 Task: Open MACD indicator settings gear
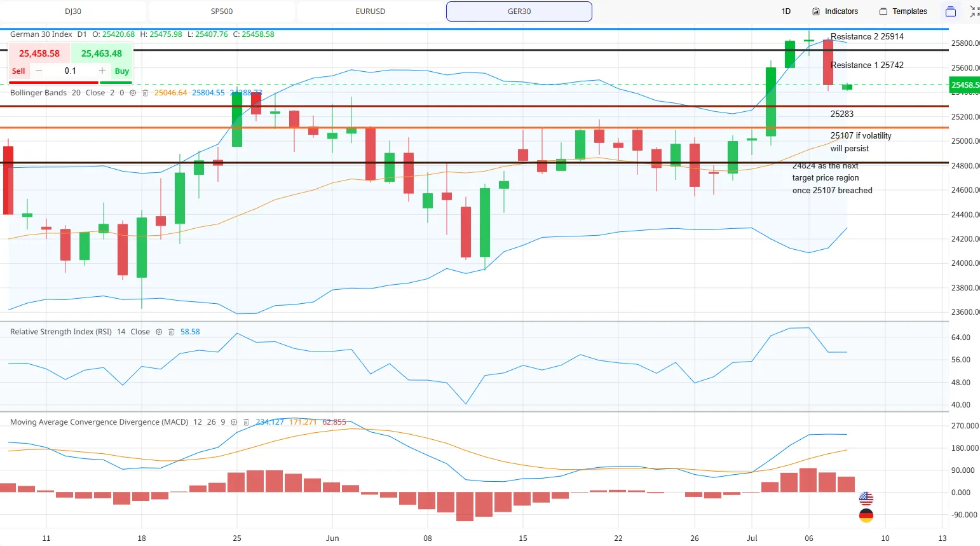pos(234,422)
